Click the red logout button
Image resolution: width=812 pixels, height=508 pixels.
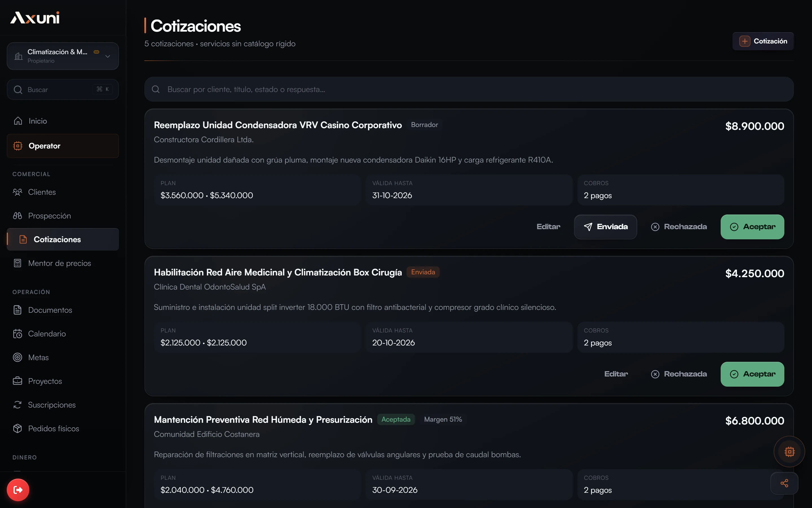pos(18,490)
